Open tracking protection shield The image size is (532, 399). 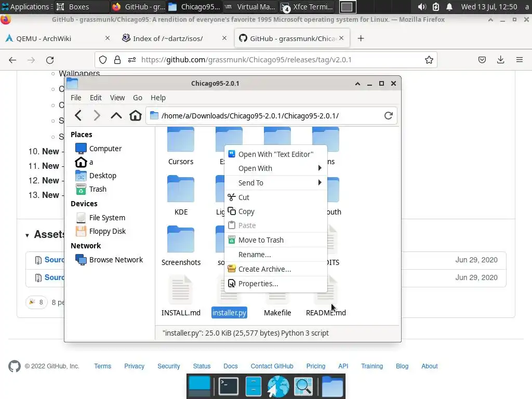103,60
